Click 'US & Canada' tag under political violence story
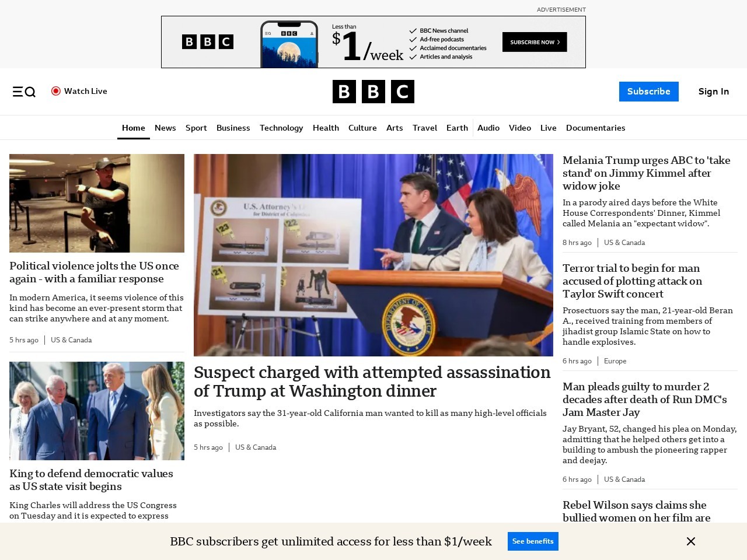The height and width of the screenshot is (560, 747). (71, 340)
